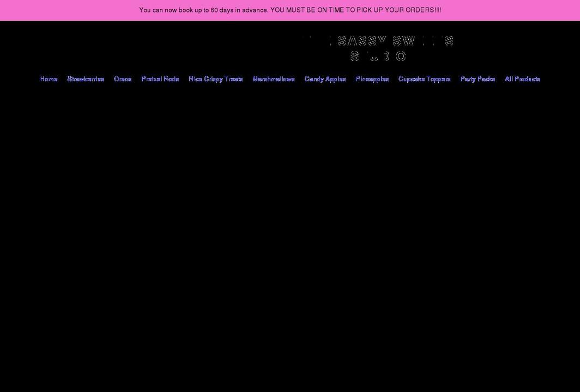The image size is (580, 392).
Task: Return to the homepage via the site logo
Action: 378,47
